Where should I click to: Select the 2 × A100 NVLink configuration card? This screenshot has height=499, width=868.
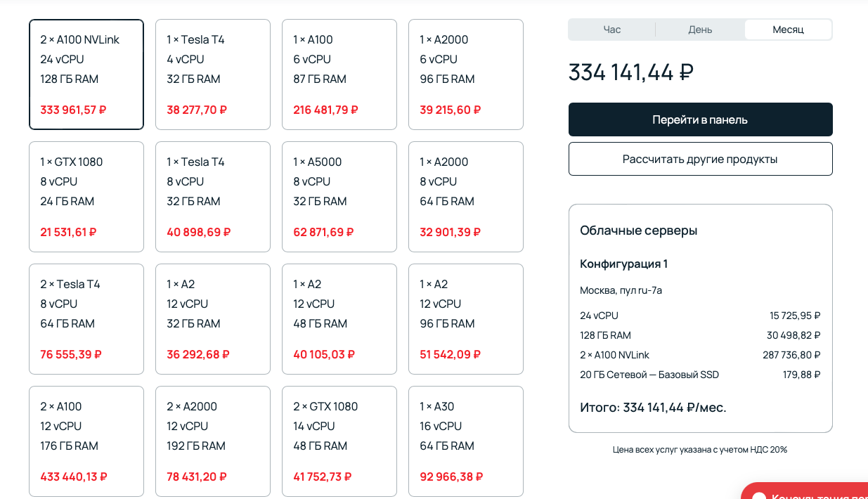point(86,74)
